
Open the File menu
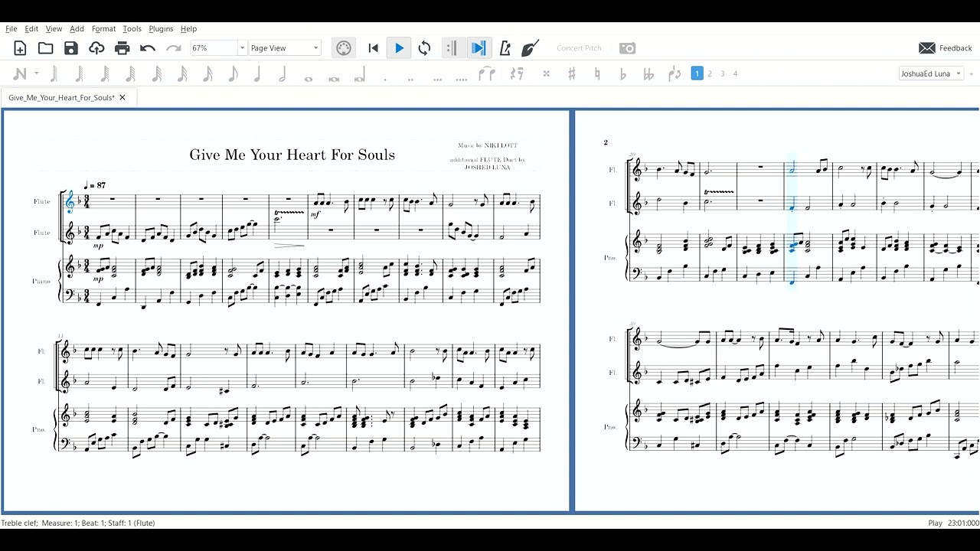(11, 29)
